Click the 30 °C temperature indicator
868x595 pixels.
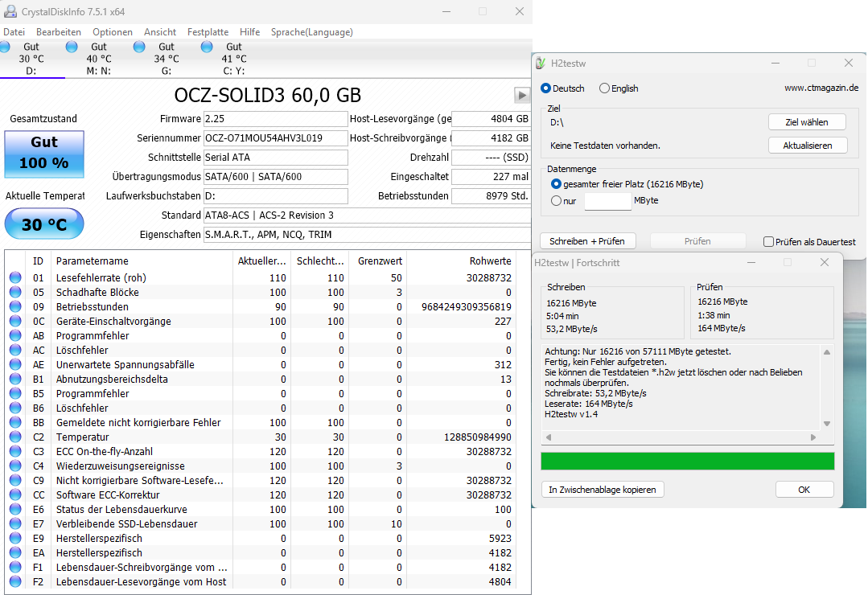coord(44,224)
